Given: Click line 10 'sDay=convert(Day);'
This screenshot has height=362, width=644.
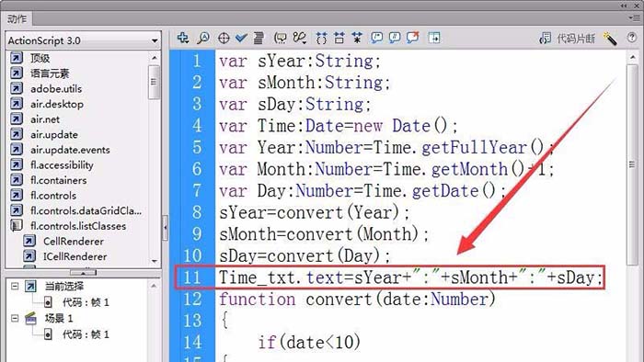Looking at the screenshot, I should click(305, 256).
